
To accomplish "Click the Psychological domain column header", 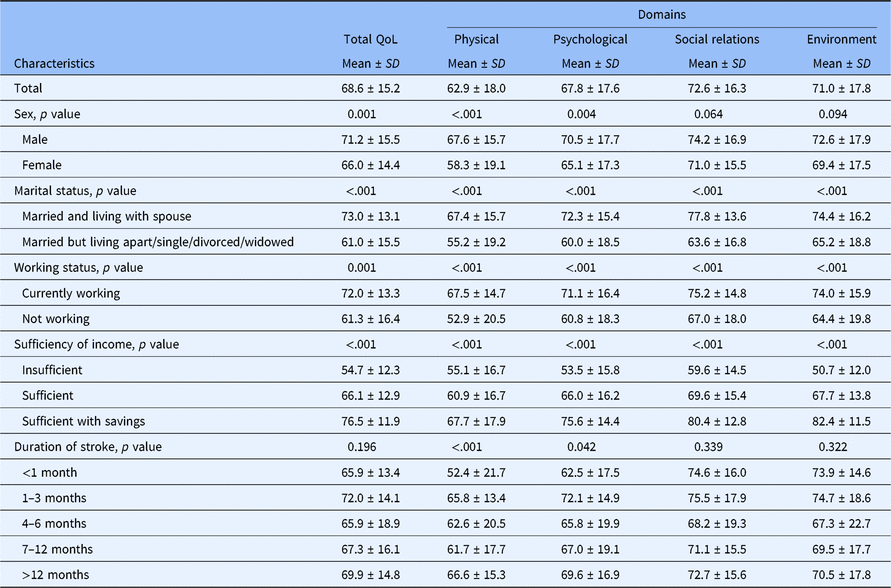I will click(x=590, y=40).
